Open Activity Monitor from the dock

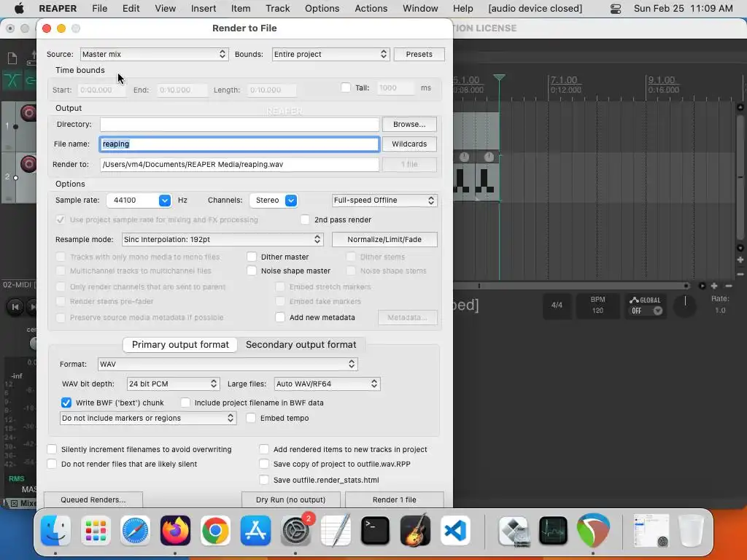coord(553,531)
